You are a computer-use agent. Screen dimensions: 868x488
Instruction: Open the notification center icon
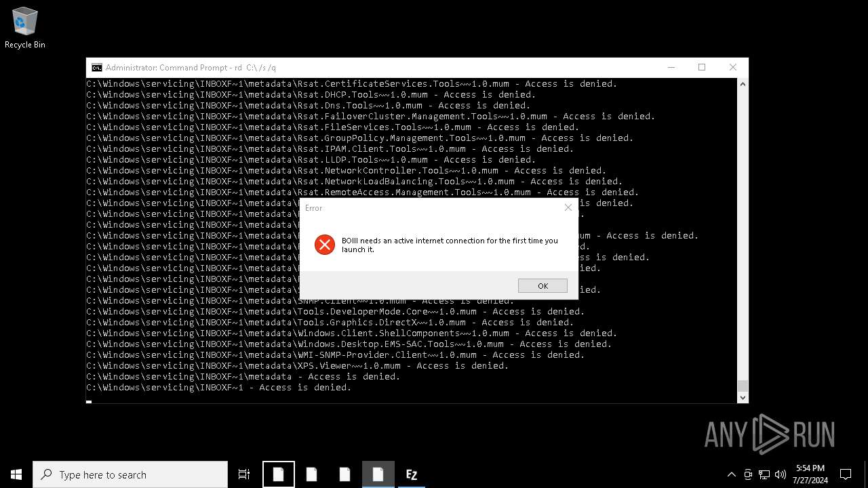click(x=846, y=474)
